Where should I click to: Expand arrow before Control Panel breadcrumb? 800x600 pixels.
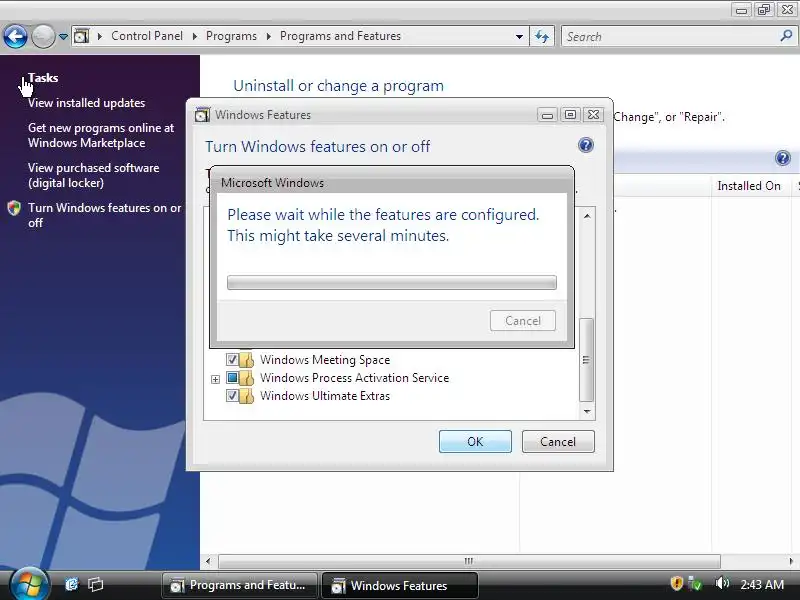click(99, 36)
